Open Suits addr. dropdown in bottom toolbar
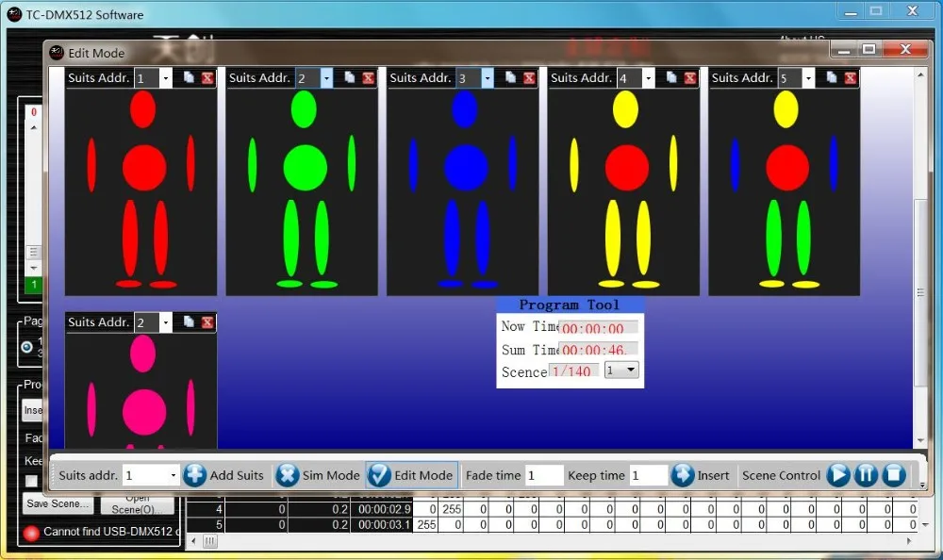This screenshot has height=560, width=943. [x=172, y=476]
